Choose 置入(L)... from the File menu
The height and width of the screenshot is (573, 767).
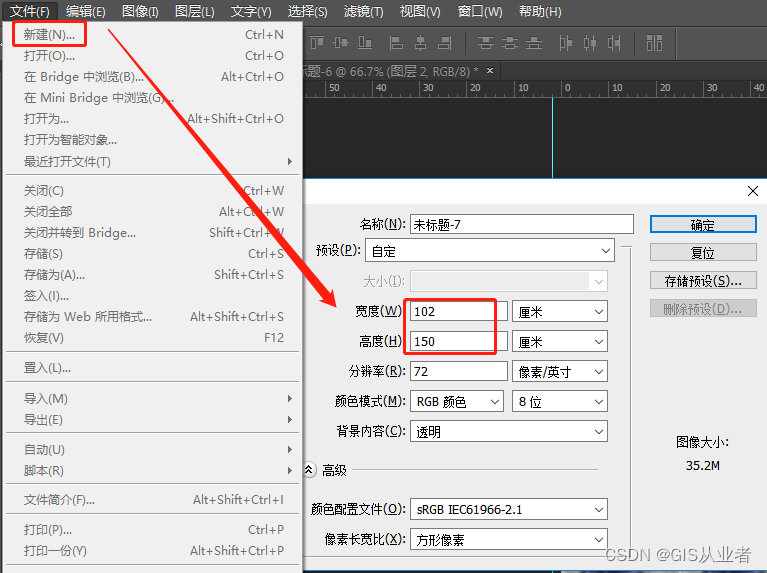153,368
